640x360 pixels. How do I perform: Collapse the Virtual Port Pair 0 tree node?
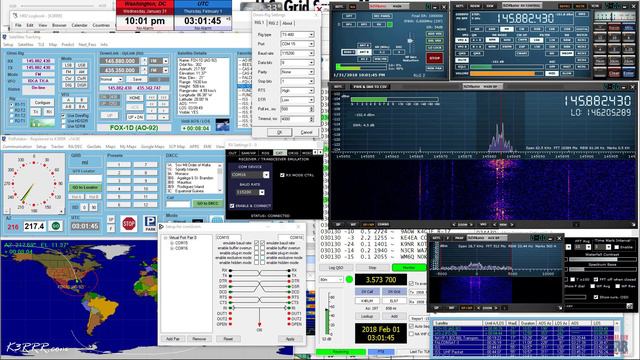(x=165, y=238)
